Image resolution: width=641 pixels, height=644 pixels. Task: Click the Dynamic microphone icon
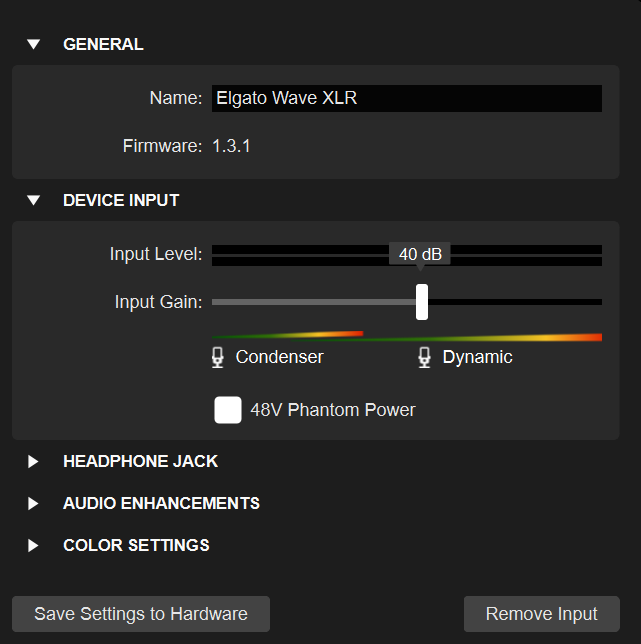[x=425, y=357]
